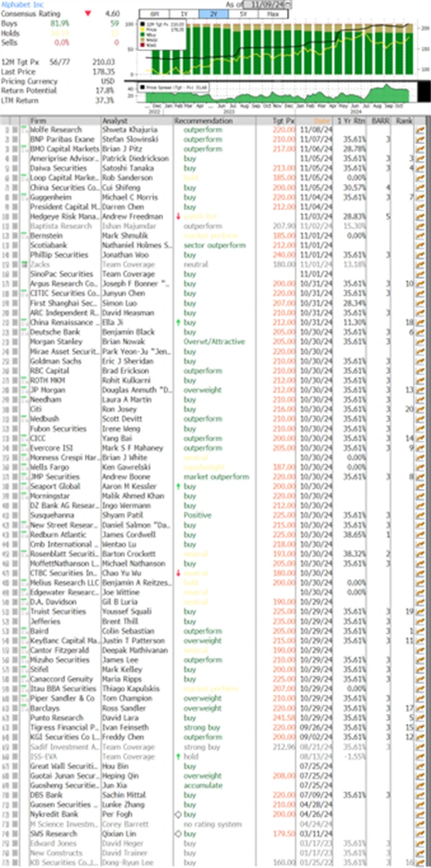Click the Alphabet Inc title link
The height and width of the screenshot is (868, 431).
(x=20, y=4)
